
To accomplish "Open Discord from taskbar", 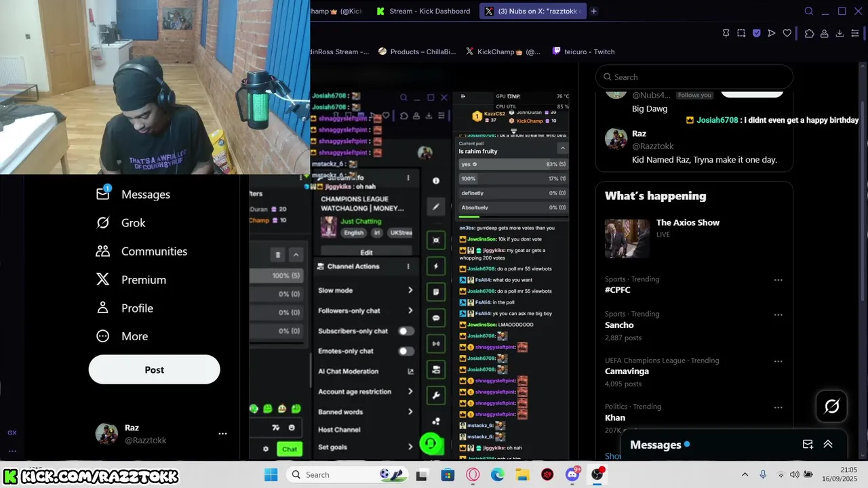I will [573, 474].
